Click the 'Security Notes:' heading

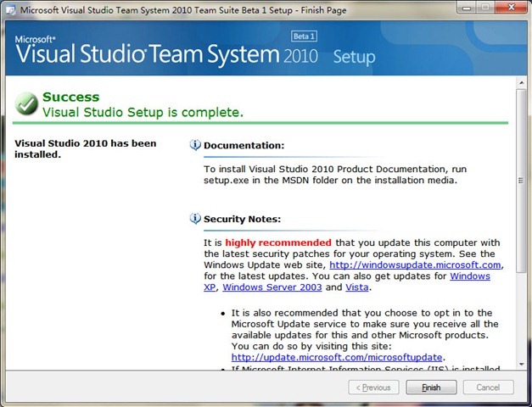[243, 219]
